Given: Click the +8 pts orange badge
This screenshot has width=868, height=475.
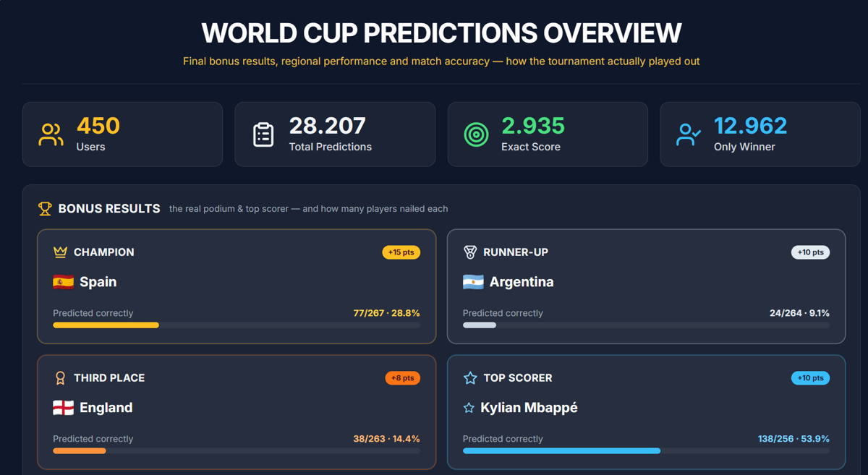Looking at the screenshot, I should tap(403, 378).
